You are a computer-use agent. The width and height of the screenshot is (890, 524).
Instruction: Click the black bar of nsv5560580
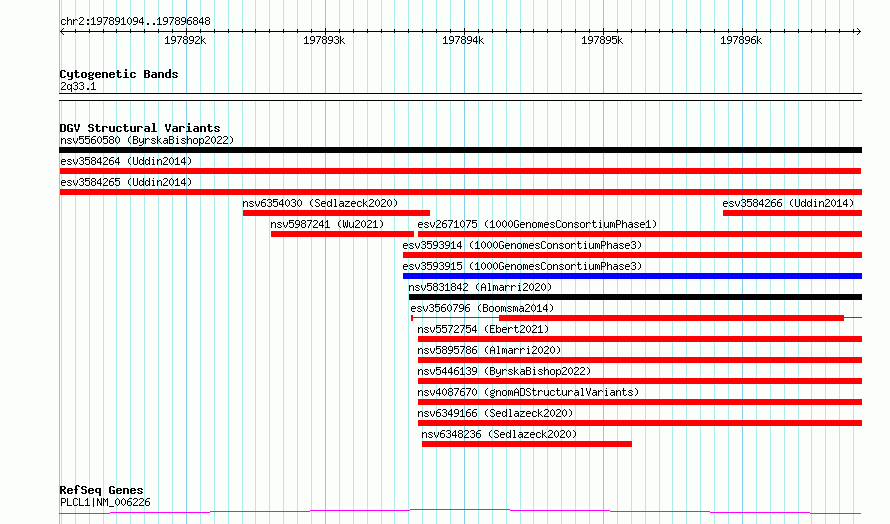(x=460, y=150)
